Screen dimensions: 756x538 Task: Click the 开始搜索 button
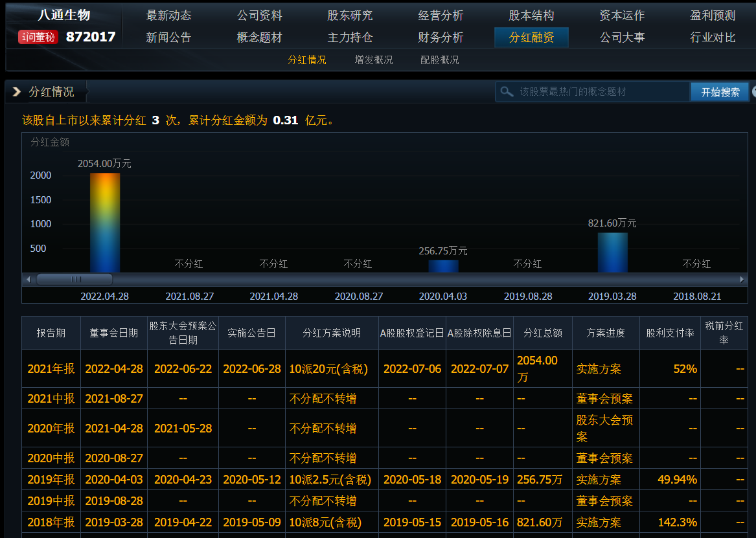tap(720, 91)
